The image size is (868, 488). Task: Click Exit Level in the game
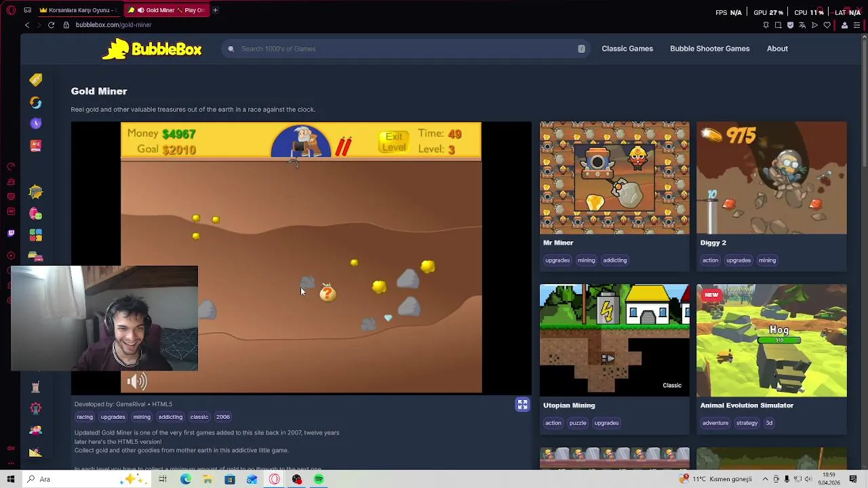pyautogui.click(x=393, y=142)
